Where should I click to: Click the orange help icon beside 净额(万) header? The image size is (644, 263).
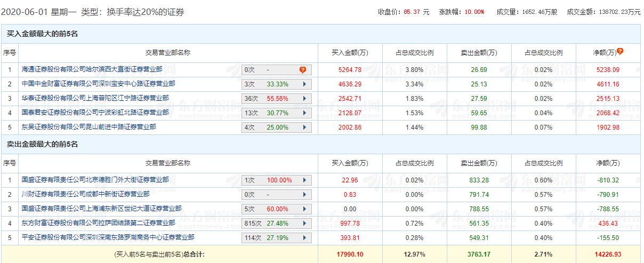(620, 52)
